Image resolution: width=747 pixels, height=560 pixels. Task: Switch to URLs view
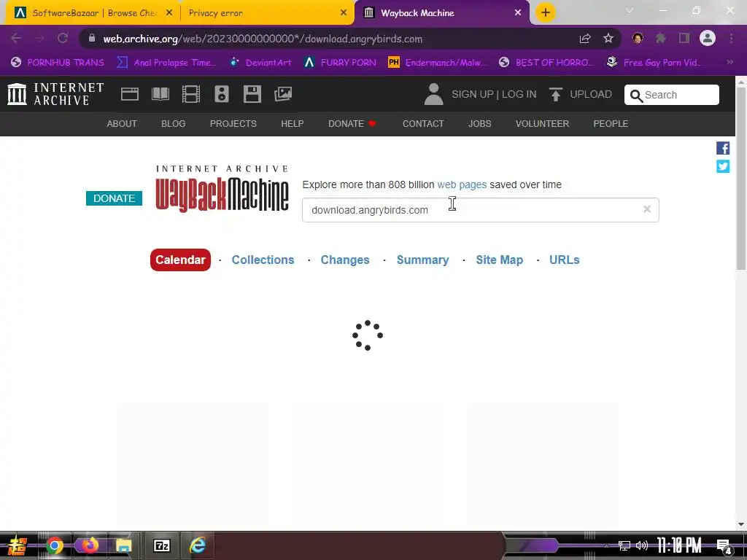click(564, 260)
